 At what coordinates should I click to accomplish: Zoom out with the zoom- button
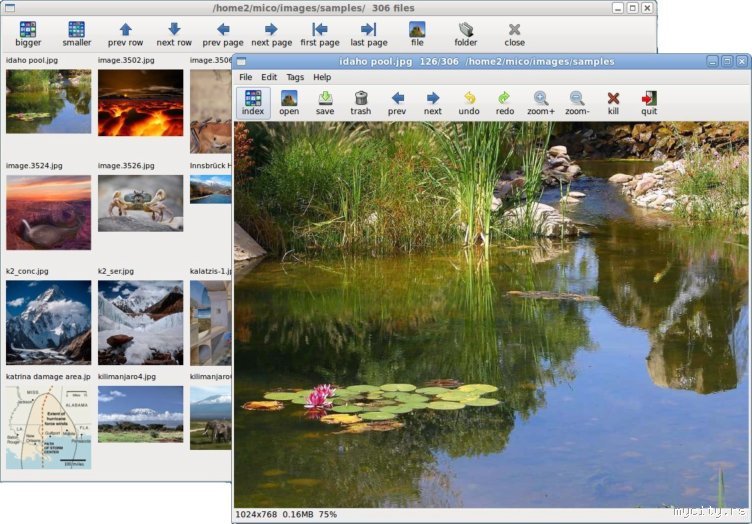click(x=577, y=102)
